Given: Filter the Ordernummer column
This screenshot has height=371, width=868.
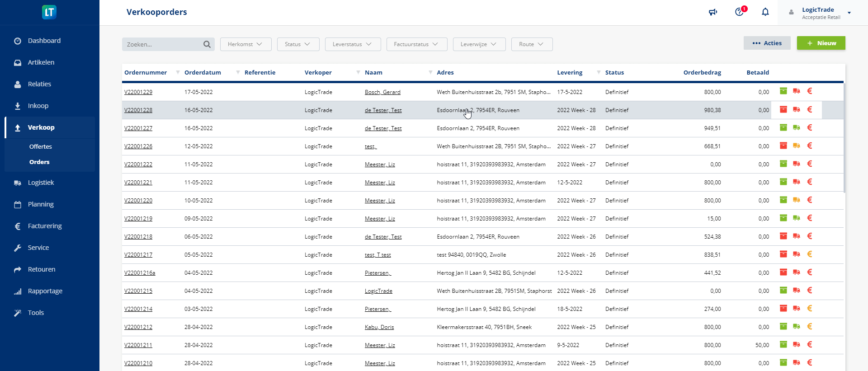Looking at the screenshot, I should [178, 72].
